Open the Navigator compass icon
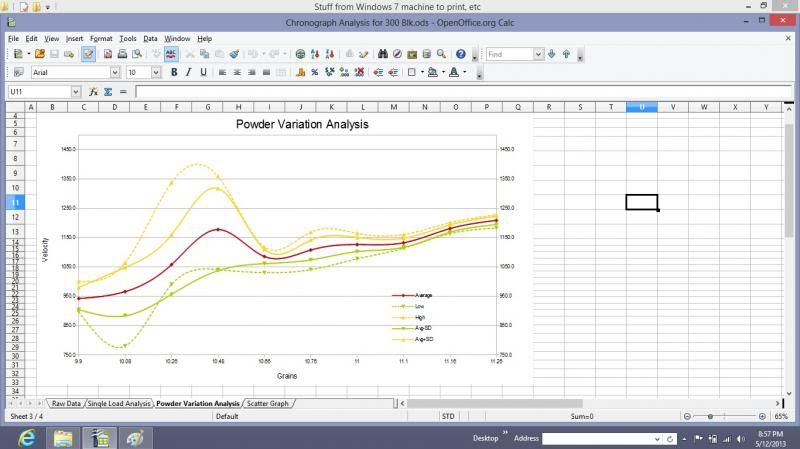This screenshot has width=800, height=449. (x=397, y=54)
